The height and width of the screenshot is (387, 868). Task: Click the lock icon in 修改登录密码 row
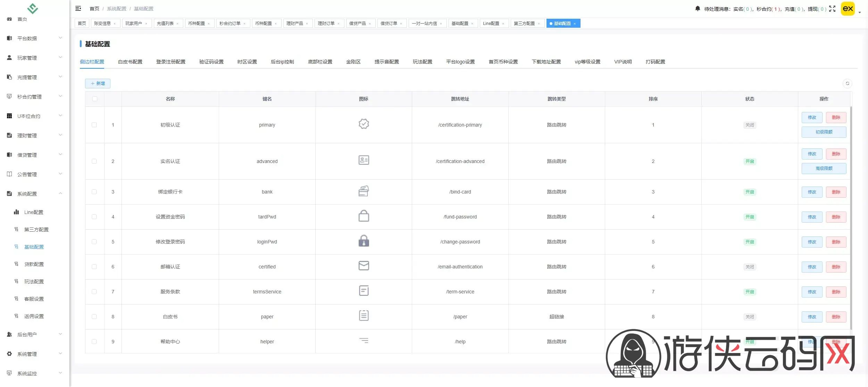click(x=364, y=241)
